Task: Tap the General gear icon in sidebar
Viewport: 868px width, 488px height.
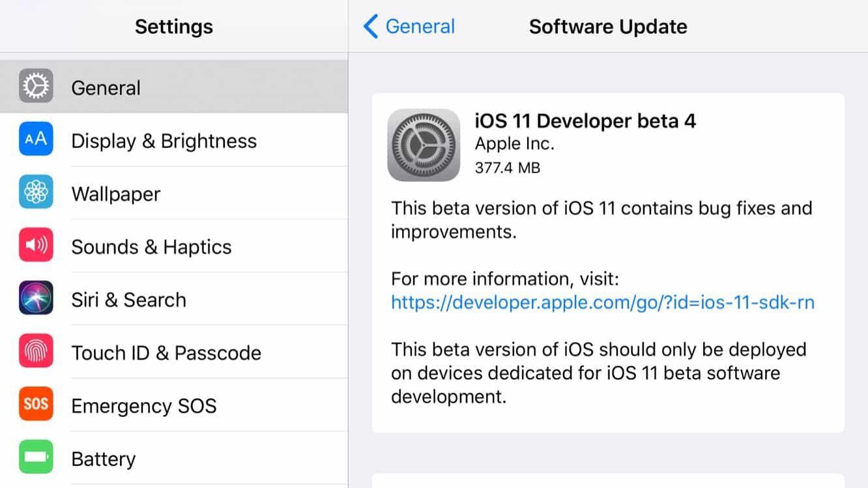Action: click(36, 87)
